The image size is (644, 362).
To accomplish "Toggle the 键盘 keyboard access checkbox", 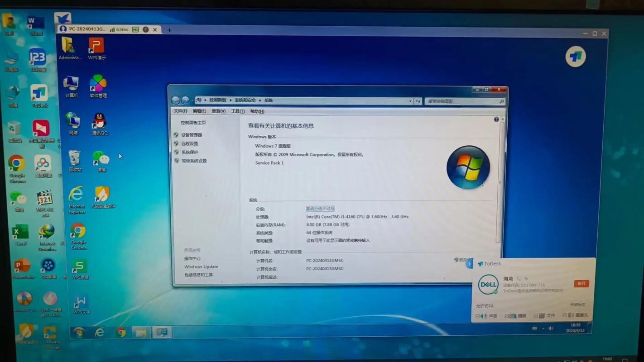I will [x=506, y=316].
